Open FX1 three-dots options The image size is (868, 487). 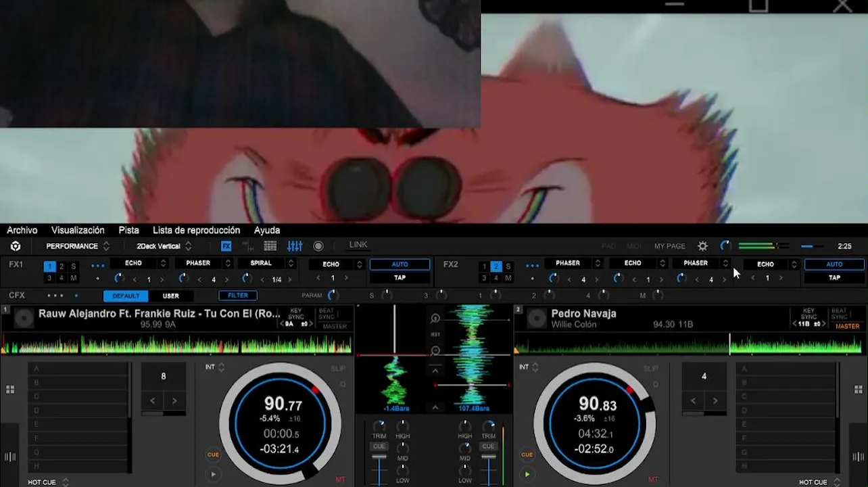98,265
